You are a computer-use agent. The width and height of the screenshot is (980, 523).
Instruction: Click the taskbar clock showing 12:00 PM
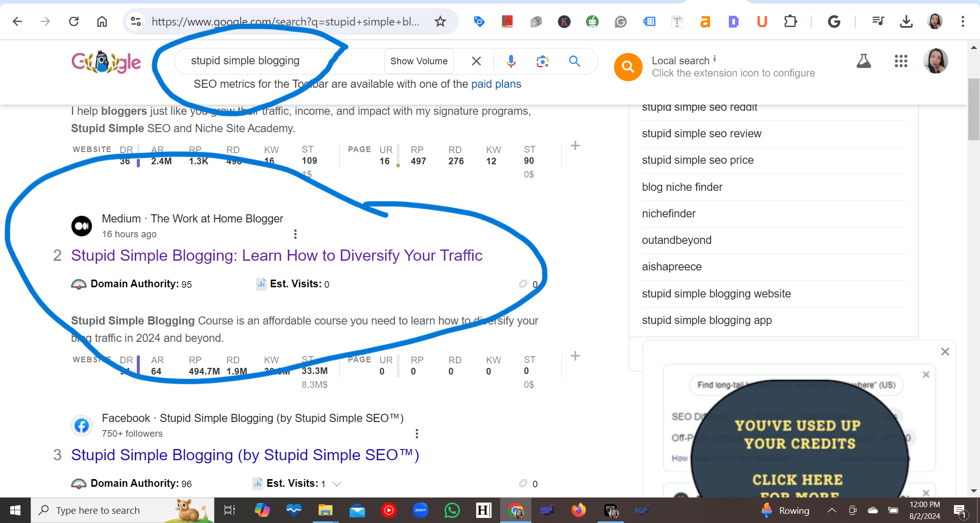tap(924, 510)
